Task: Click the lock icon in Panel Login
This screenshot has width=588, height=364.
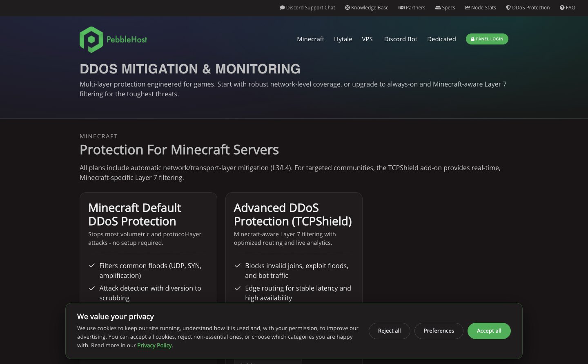Action: (x=472, y=39)
